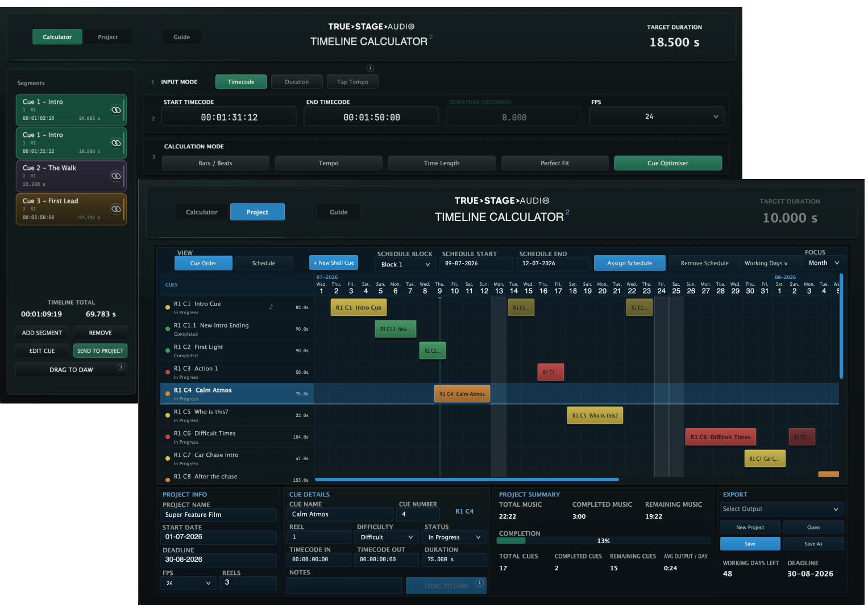The height and width of the screenshot is (605, 868).
Task: Click SEND TO PROJECT button
Action: [101, 351]
